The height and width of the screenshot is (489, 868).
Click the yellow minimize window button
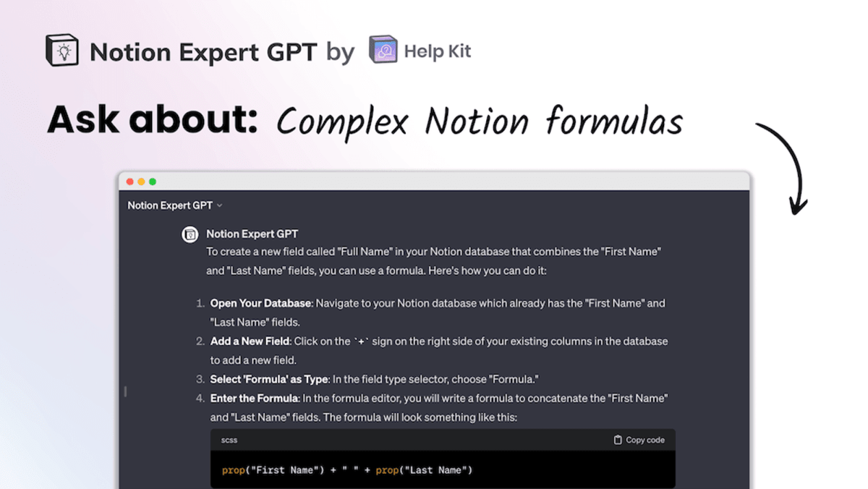141,182
